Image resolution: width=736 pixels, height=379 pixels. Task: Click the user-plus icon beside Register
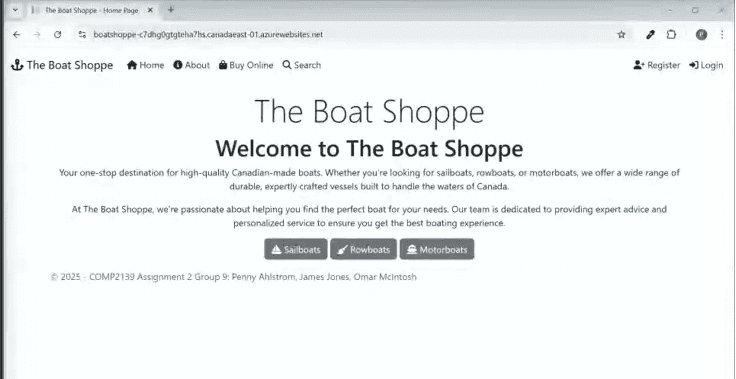pyautogui.click(x=639, y=65)
